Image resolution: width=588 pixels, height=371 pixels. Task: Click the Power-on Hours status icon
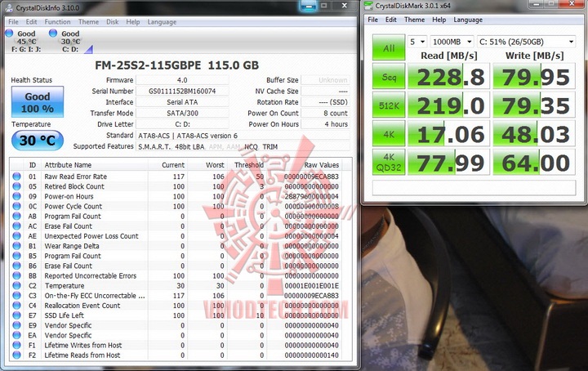point(16,196)
